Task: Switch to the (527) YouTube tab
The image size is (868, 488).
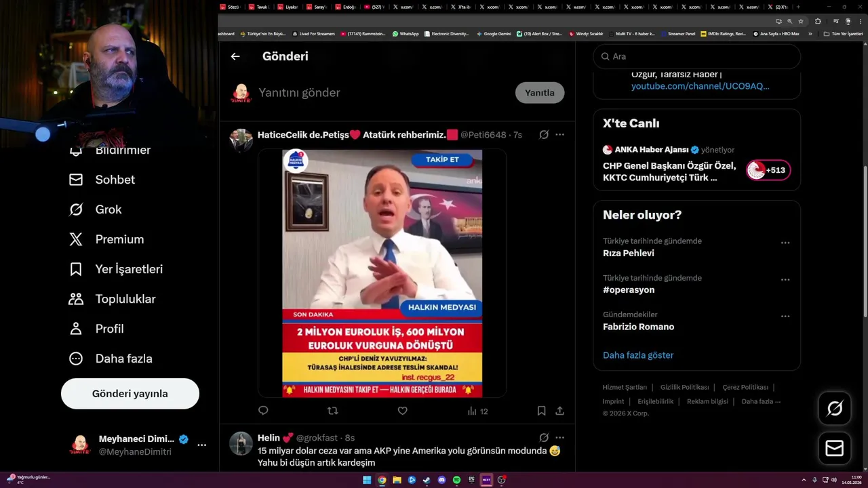Action: coord(374,7)
